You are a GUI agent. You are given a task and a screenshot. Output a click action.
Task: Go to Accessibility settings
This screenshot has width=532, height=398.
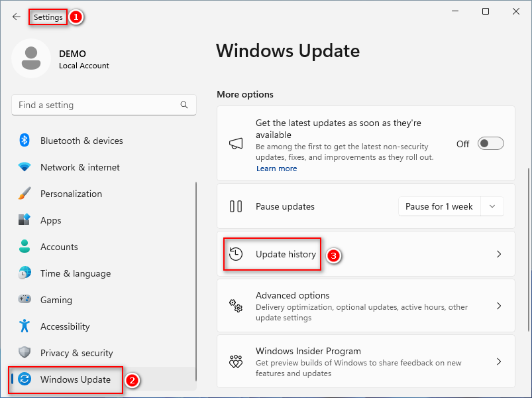coord(103,326)
